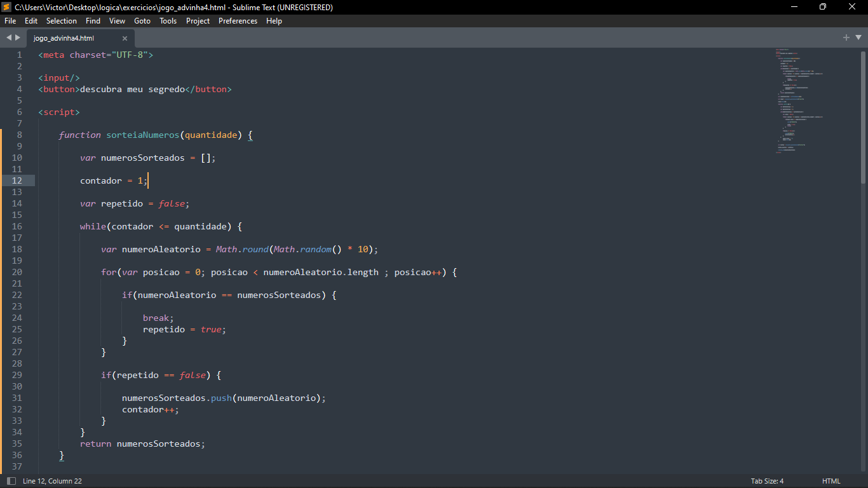The image size is (868, 488).
Task: Open the File menu
Action: point(10,21)
